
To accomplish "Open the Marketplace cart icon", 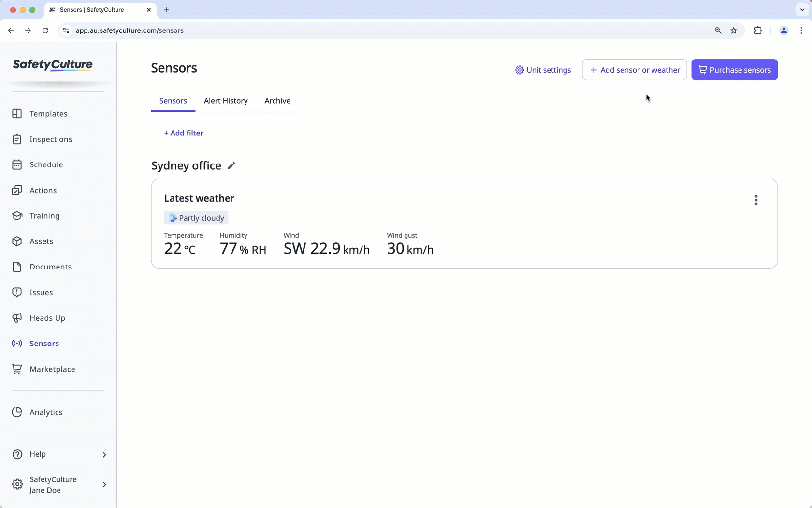I will tap(17, 369).
